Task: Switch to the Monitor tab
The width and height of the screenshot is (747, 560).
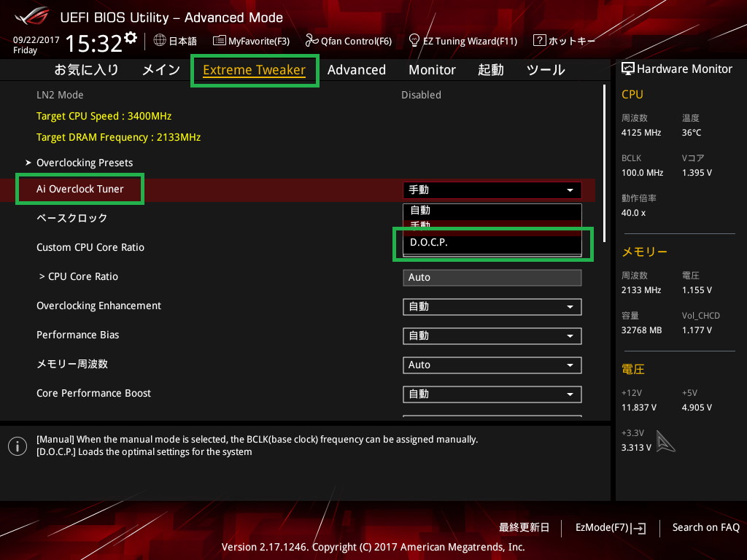Action: (x=432, y=70)
